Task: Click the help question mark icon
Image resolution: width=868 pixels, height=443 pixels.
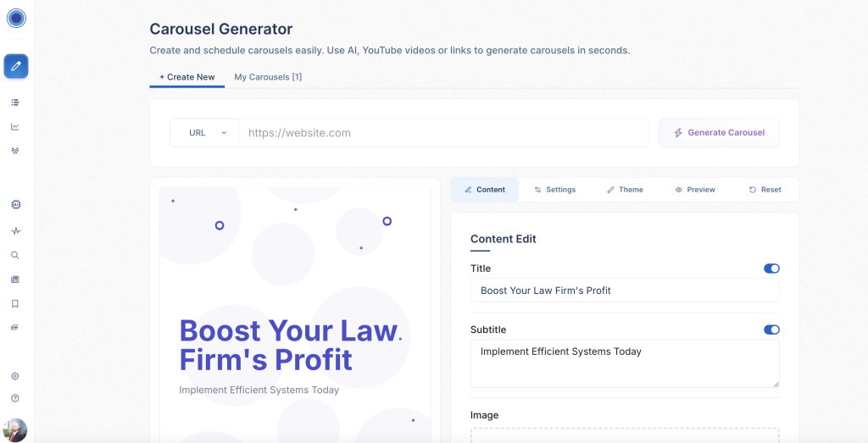Action: pyautogui.click(x=15, y=398)
